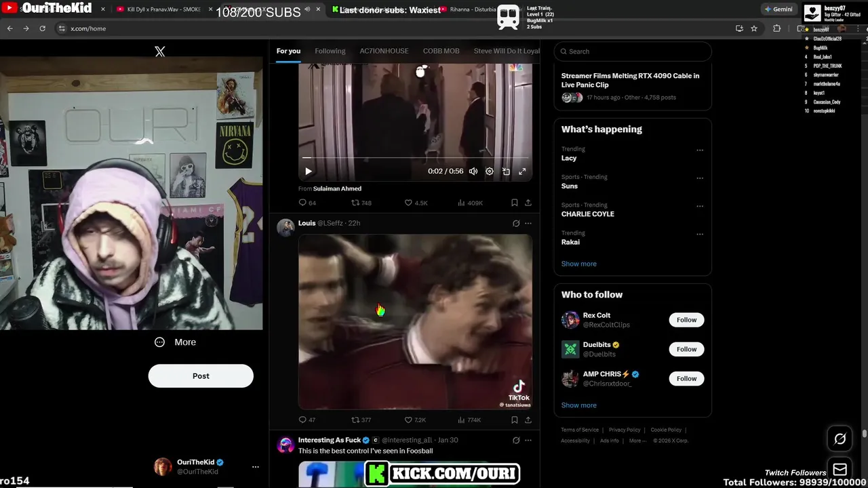Click the Post button

[x=201, y=376]
